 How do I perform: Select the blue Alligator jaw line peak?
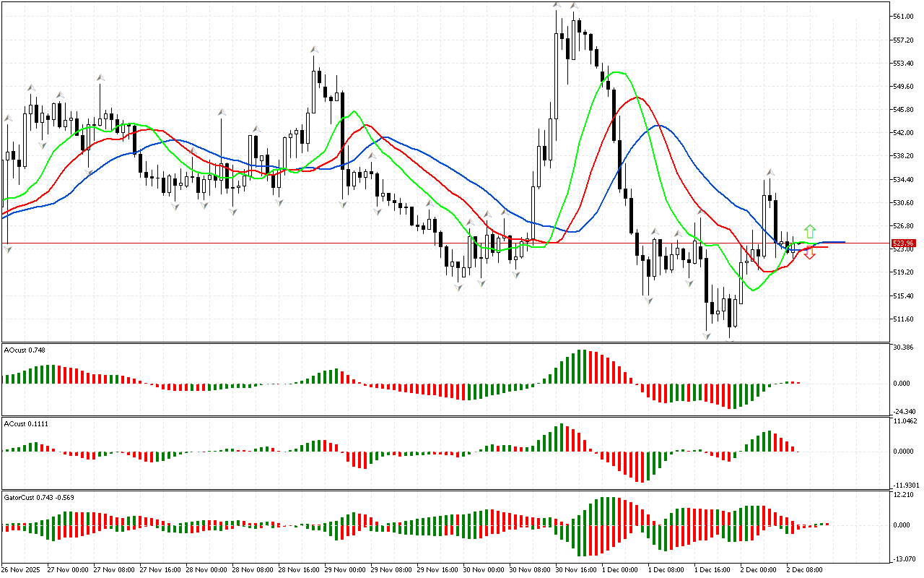(658, 126)
